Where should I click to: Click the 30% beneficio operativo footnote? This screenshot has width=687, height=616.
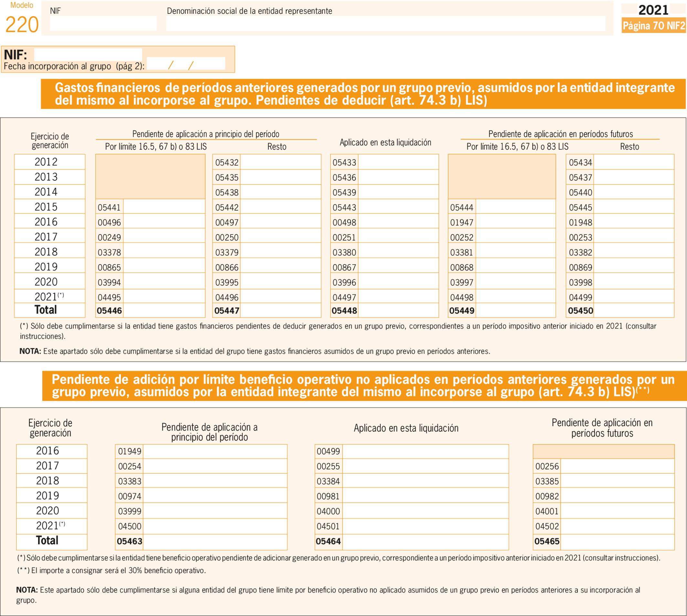click(x=111, y=571)
